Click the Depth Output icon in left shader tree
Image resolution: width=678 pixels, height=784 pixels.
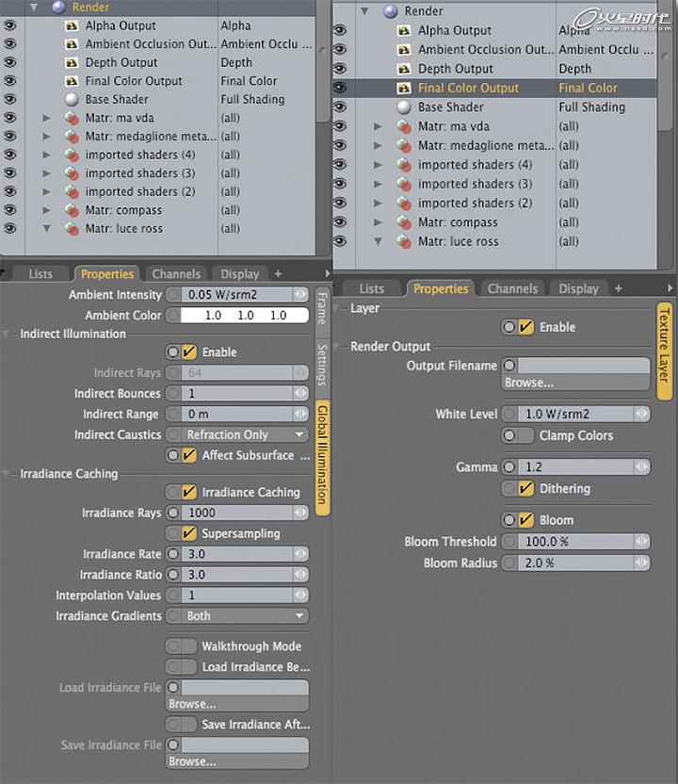pos(72,63)
